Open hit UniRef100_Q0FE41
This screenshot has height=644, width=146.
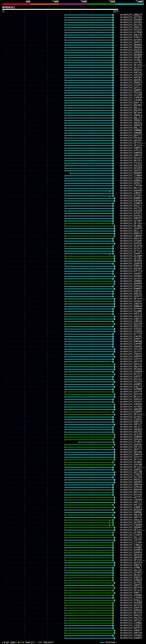(131, 244)
